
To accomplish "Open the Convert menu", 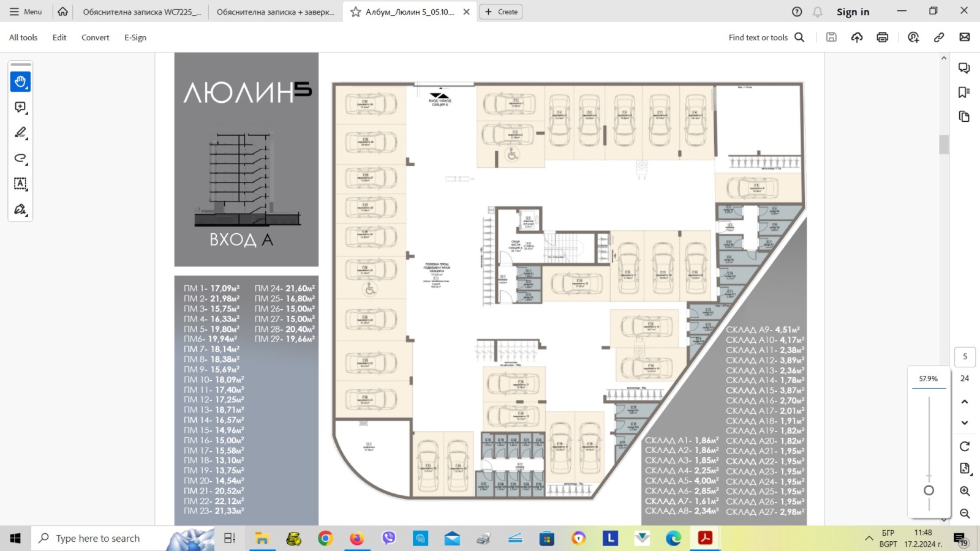I will (95, 37).
